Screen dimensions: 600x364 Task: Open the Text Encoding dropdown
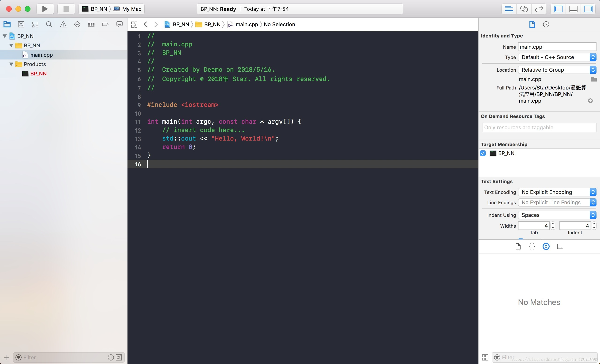pos(557,192)
